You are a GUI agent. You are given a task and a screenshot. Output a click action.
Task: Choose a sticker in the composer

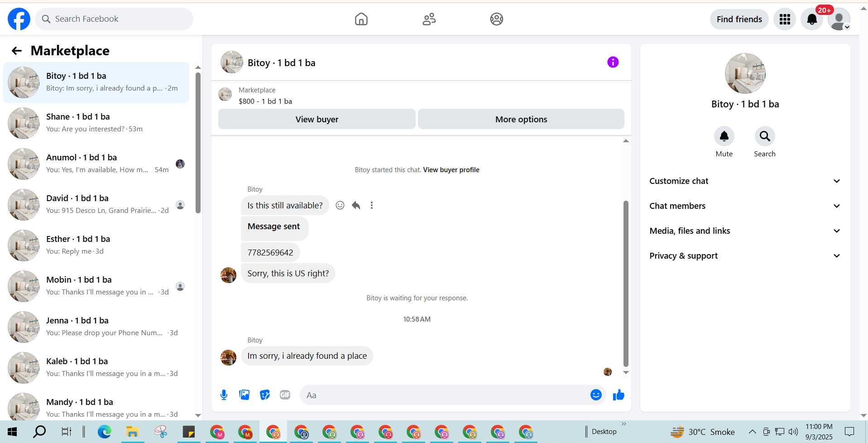[265, 395]
